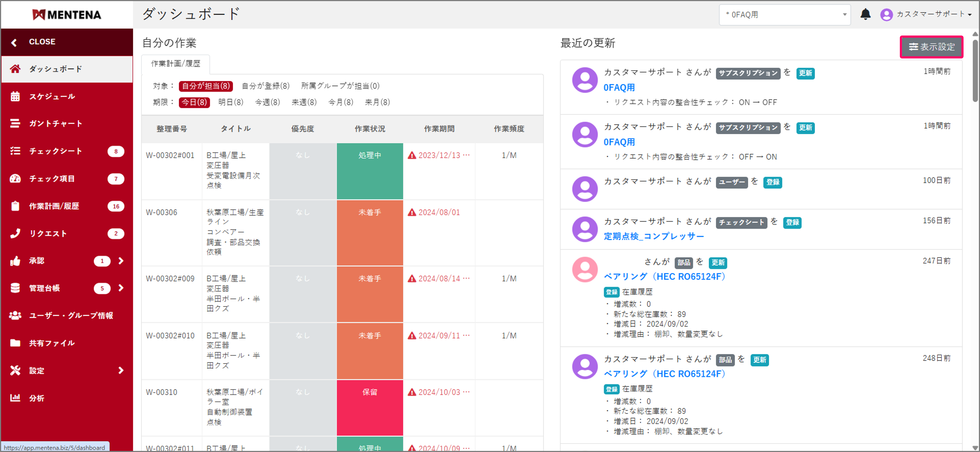Open the チェックシート sidebar icon

click(x=15, y=151)
